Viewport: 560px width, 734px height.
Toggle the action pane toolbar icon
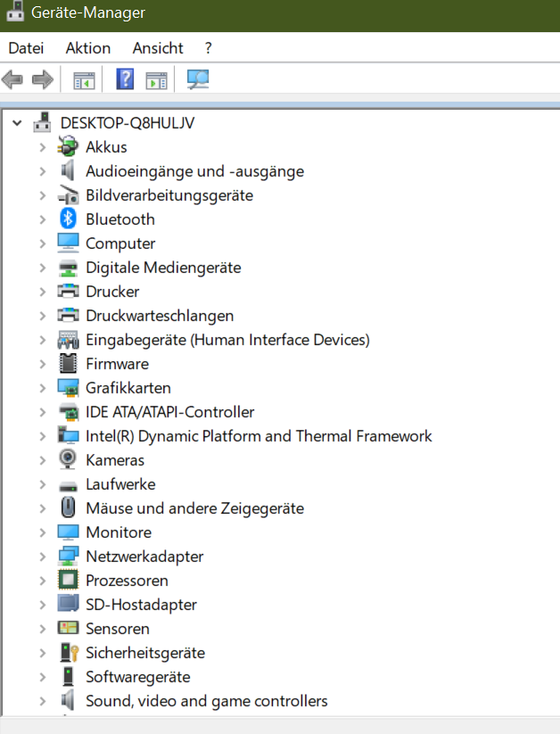(x=156, y=80)
